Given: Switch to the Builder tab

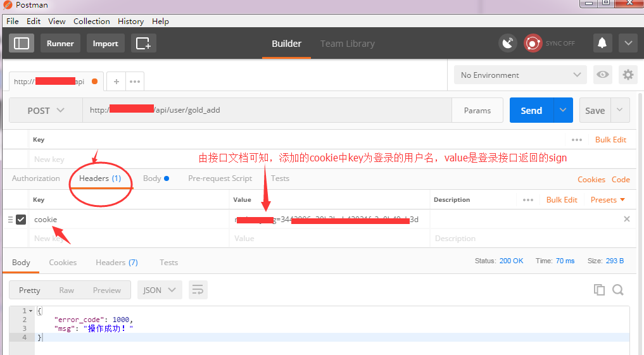Looking at the screenshot, I should 286,44.
